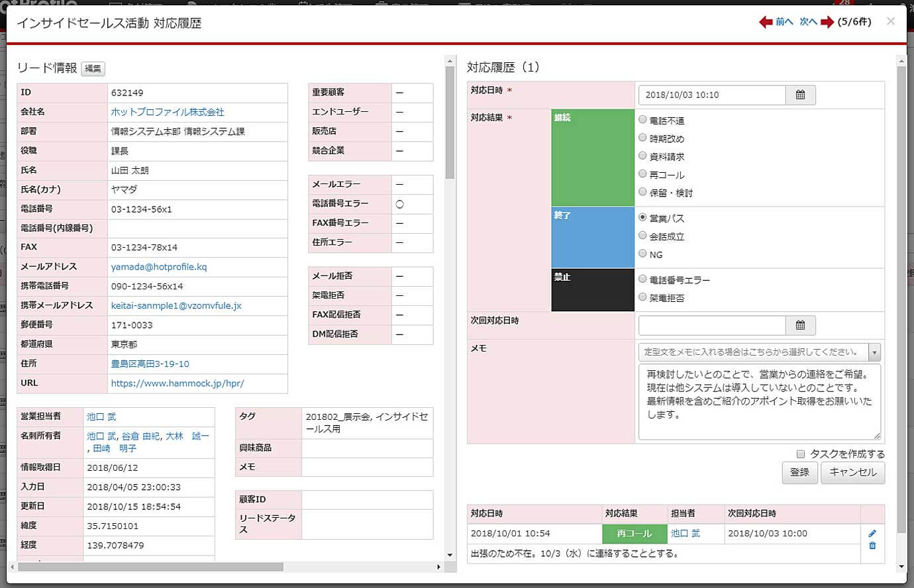Click left panel scroll-right arrow

click(438, 567)
